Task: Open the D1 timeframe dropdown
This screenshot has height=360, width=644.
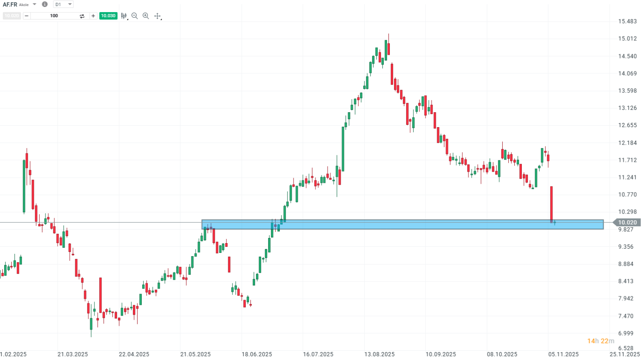Action: click(63, 4)
